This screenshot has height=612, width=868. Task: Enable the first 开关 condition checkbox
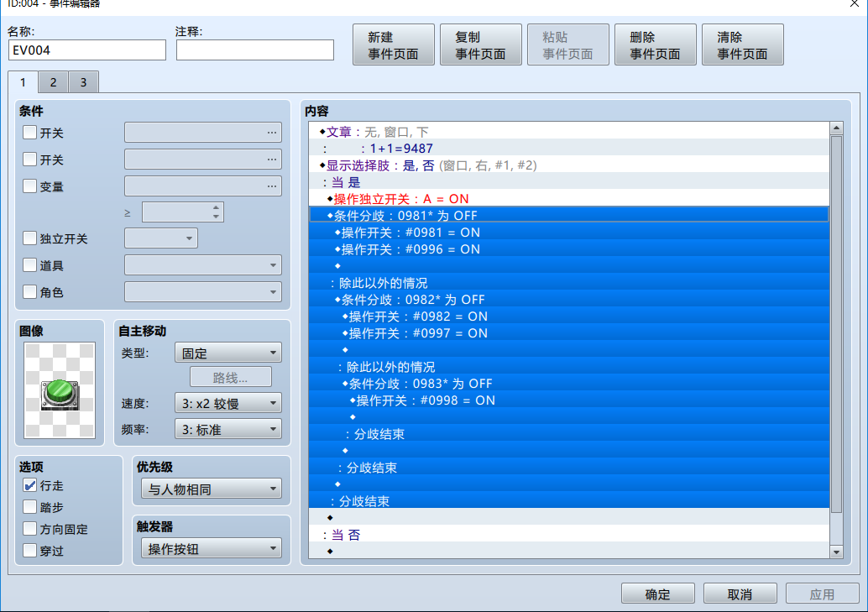pyautogui.click(x=30, y=133)
